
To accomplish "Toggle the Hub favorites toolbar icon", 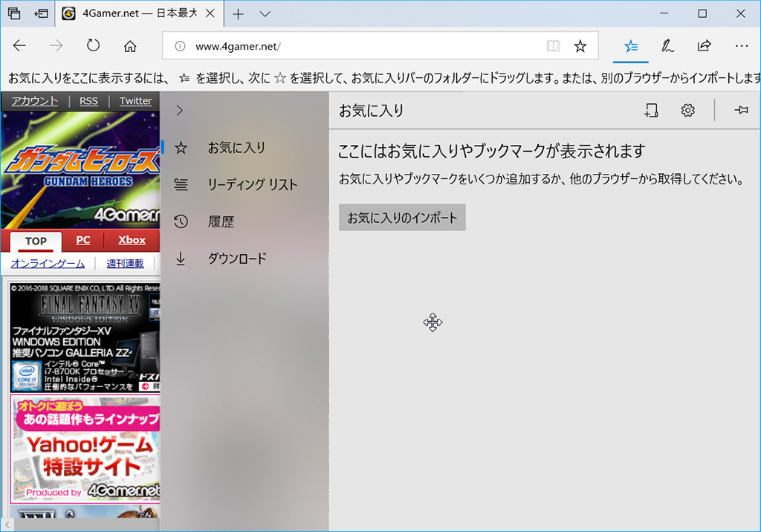I will click(x=631, y=46).
